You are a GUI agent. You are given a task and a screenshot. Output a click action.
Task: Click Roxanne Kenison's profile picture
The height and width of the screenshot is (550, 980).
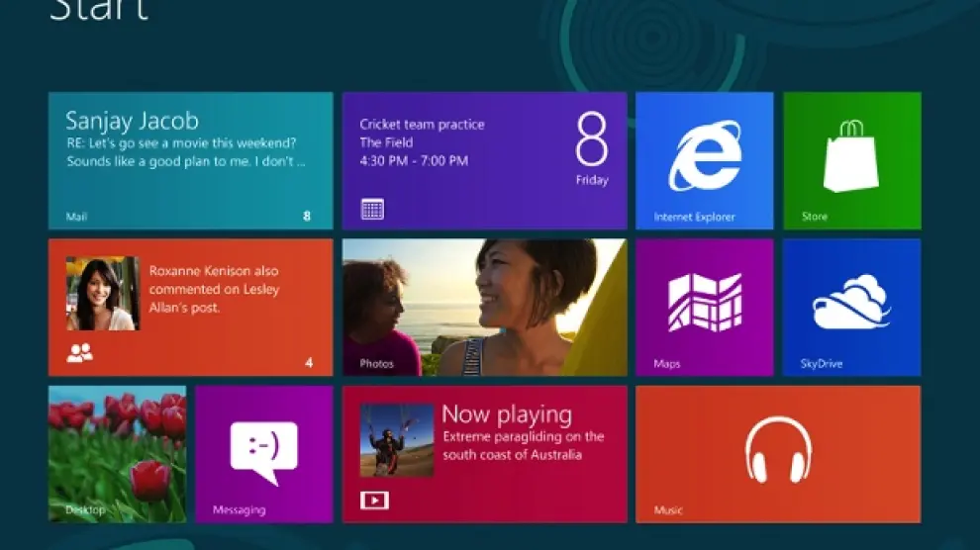pyautogui.click(x=102, y=294)
